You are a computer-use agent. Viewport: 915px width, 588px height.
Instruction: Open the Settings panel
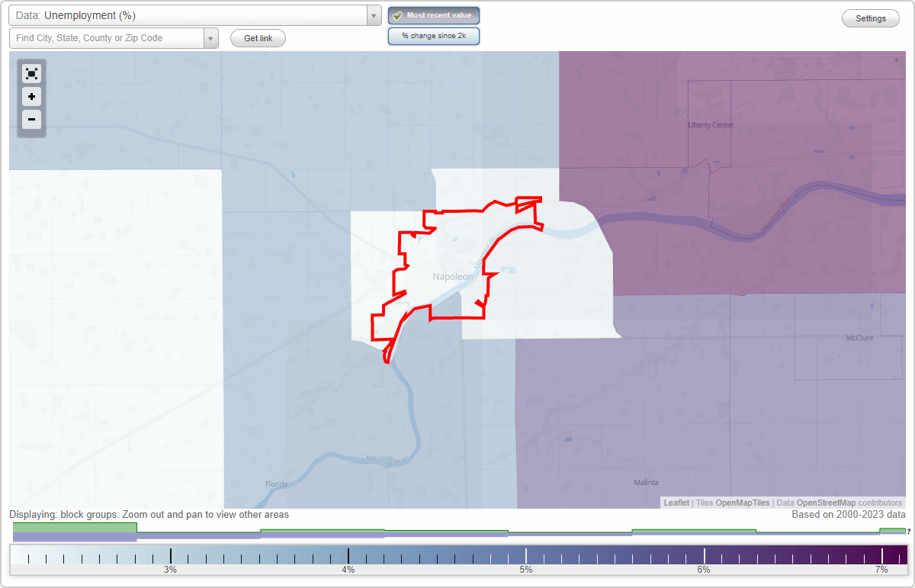tap(870, 18)
